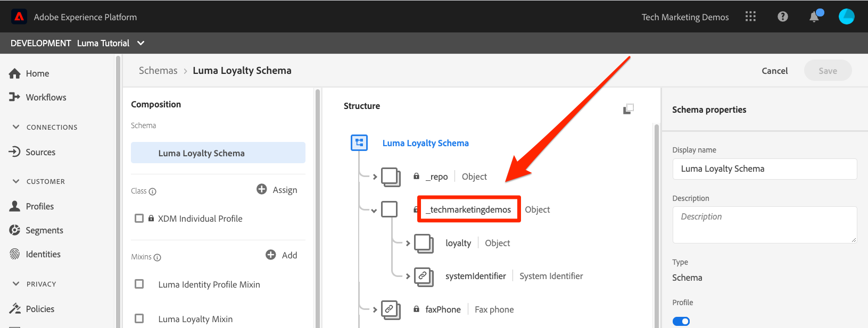
Task: Expand the loyalty object node
Action: [x=408, y=243]
